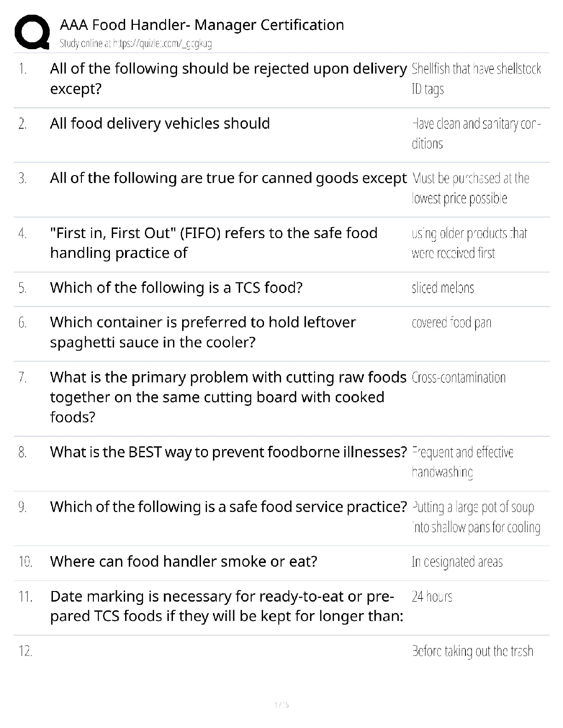This screenshot has height=728, width=563.
Task: Click the '24 hours' answer
Action: point(432,597)
